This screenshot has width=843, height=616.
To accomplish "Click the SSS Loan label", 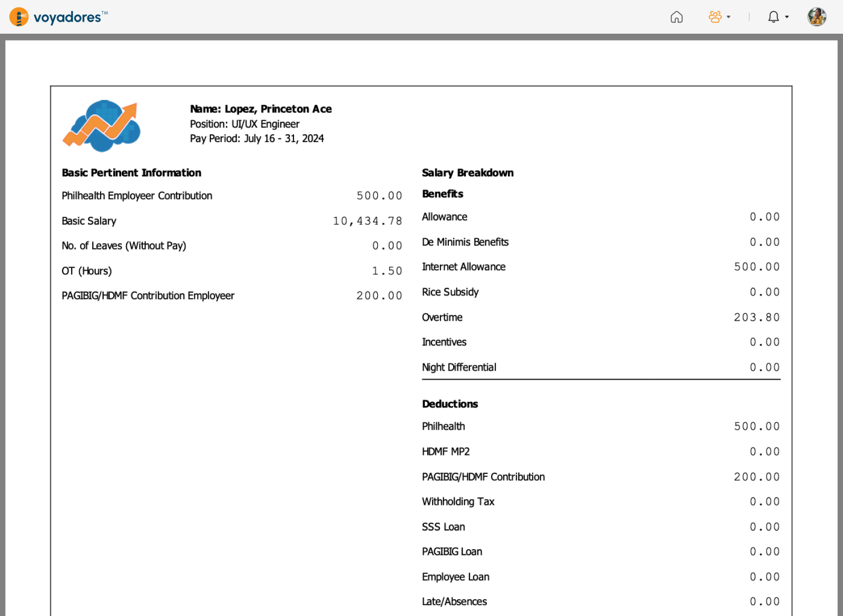I will [444, 527].
